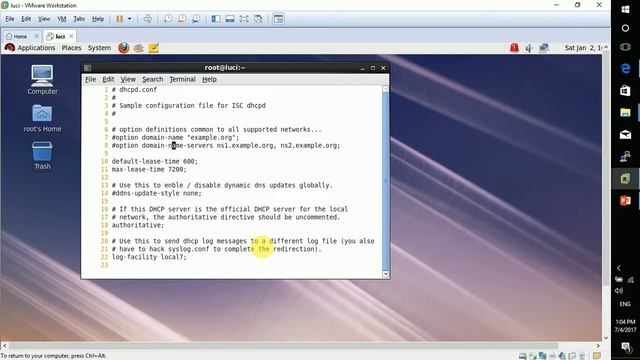Launch the mail client panel icon
This screenshot has width=640, height=360.
pos(138,48)
